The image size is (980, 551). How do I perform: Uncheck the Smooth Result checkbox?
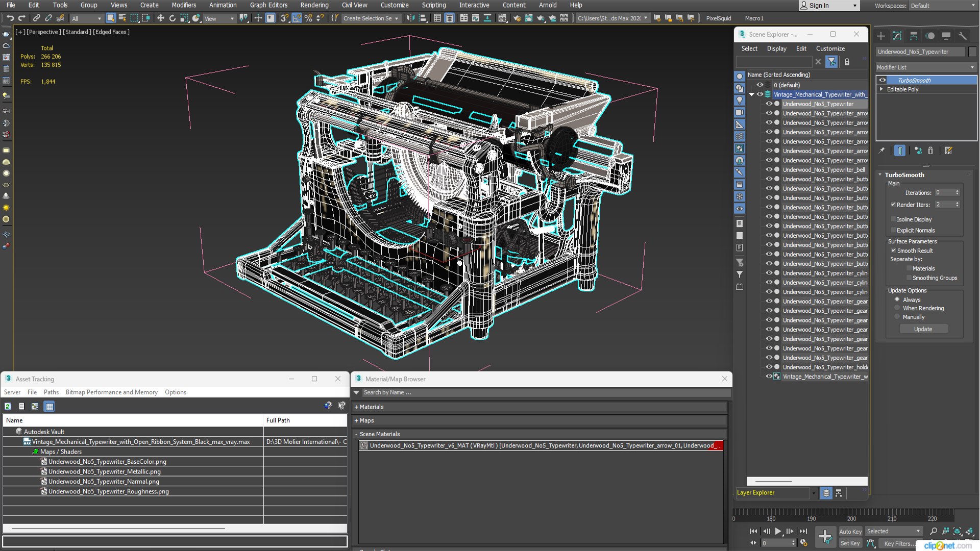(x=893, y=251)
